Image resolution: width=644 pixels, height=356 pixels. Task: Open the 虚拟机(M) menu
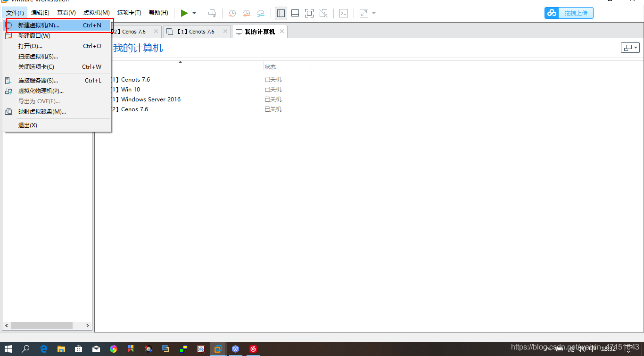(x=97, y=13)
